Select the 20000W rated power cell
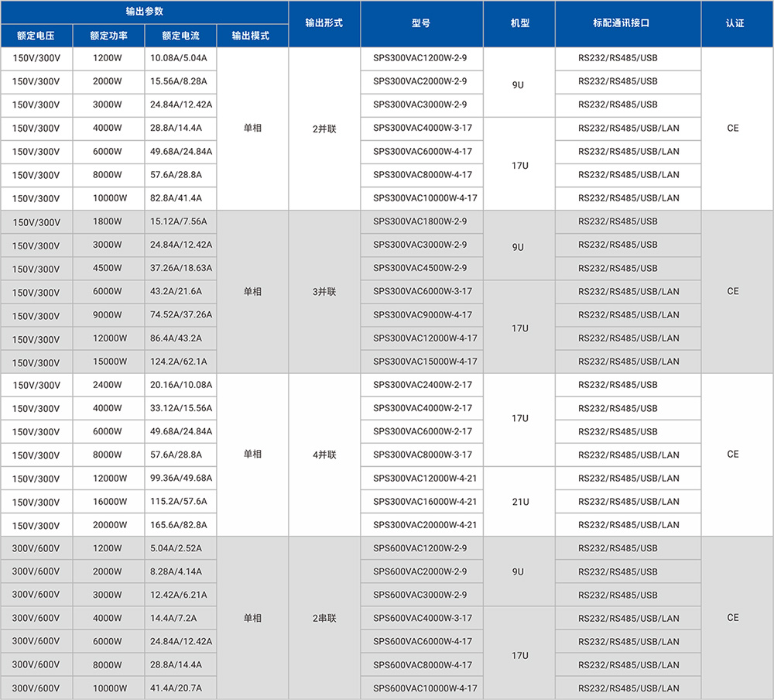The height and width of the screenshot is (700, 774). click(108, 525)
